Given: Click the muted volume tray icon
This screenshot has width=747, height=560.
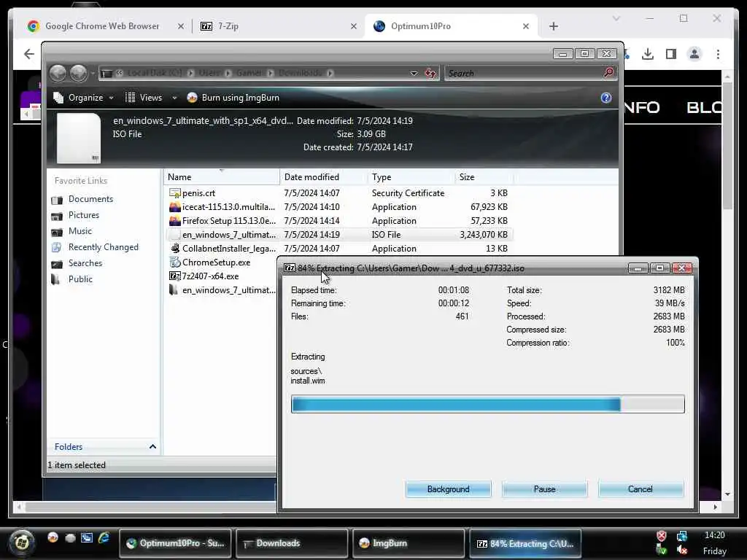Looking at the screenshot, I should coord(681,550).
